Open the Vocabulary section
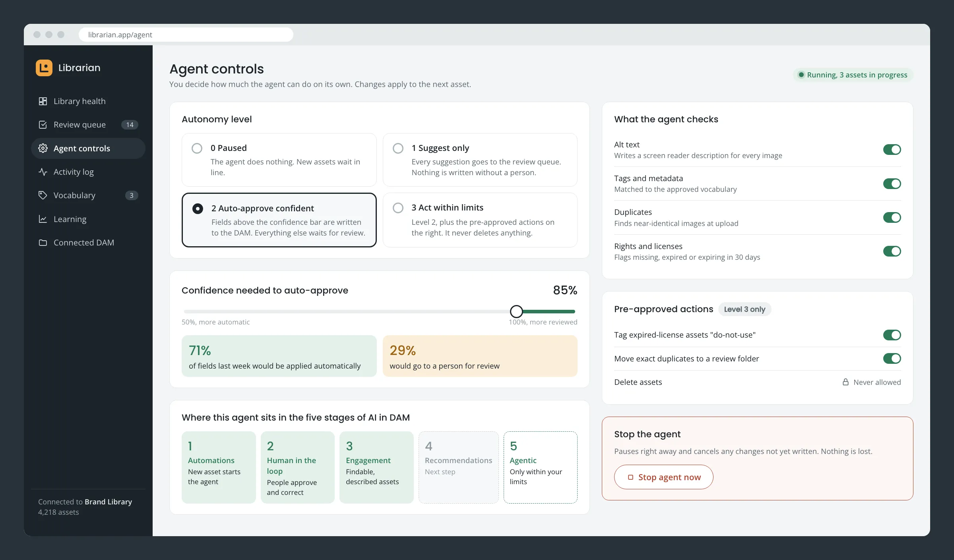 click(x=88, y=195)
